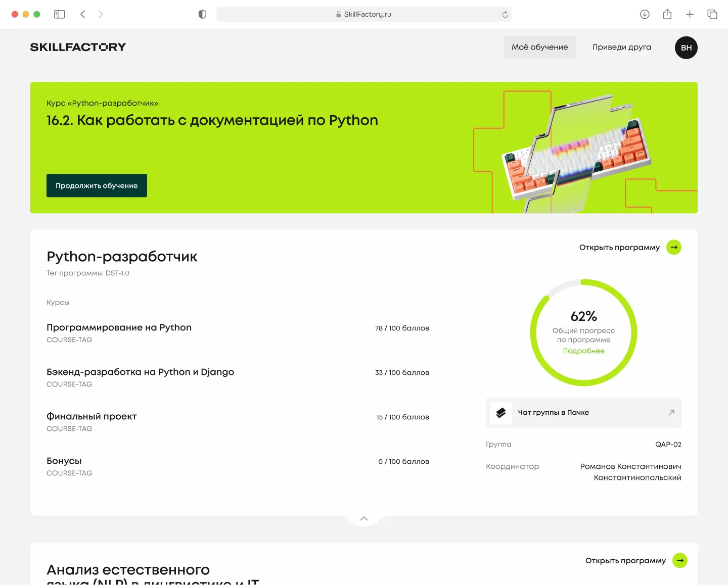728x585 pixels.
Task: Collapse Python-разработчик card with chevron up
Action: [x=364, y=518]
